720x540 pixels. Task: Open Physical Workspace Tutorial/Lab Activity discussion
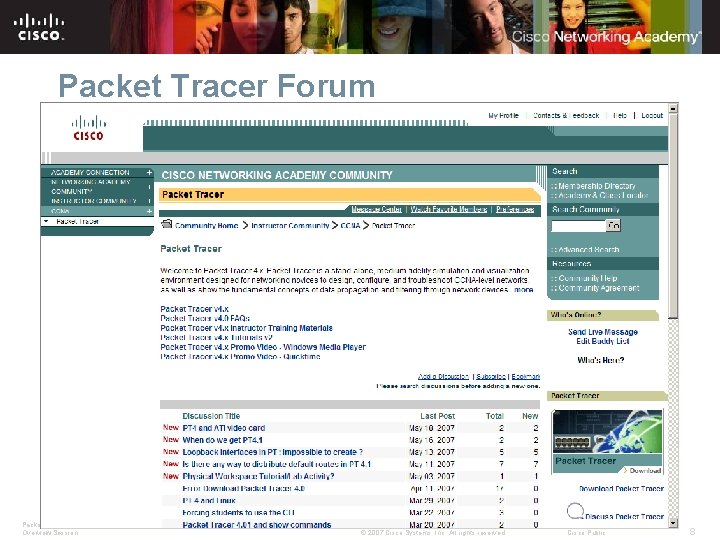tap(258, 476)
